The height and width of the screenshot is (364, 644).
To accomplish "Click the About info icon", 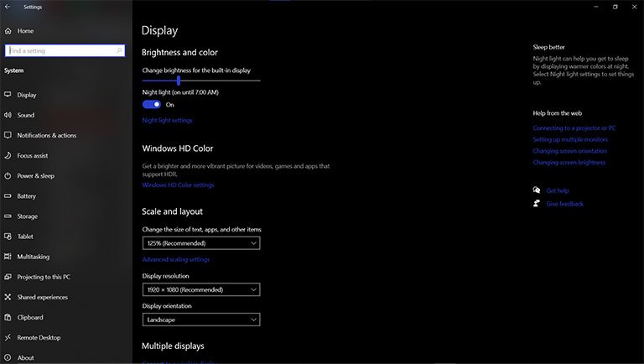I will 8,357.
